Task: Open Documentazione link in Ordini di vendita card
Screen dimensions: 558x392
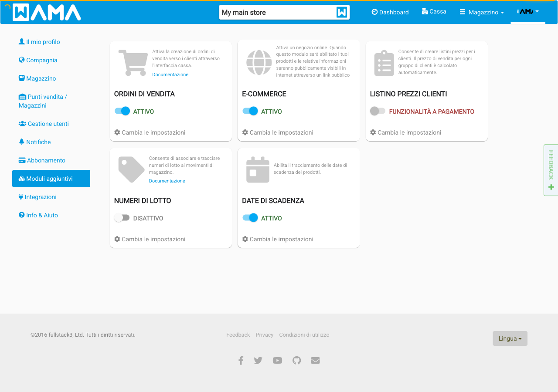Action: tap(170, 74)
